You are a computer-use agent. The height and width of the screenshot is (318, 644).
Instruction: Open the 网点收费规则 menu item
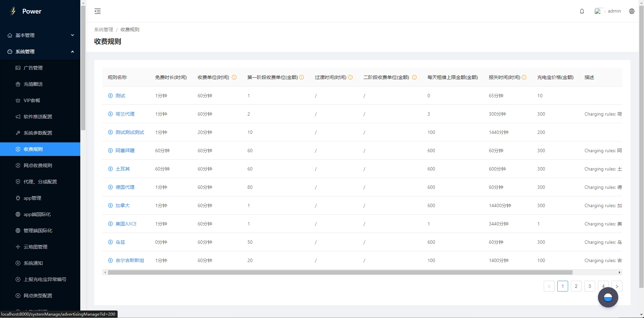pos(40,165)
